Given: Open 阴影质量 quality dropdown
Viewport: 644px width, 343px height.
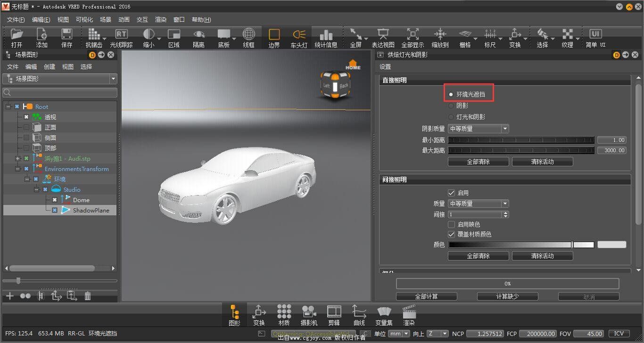Looking at the screenshot, I should pyautogui.click(x=478, y=129).
